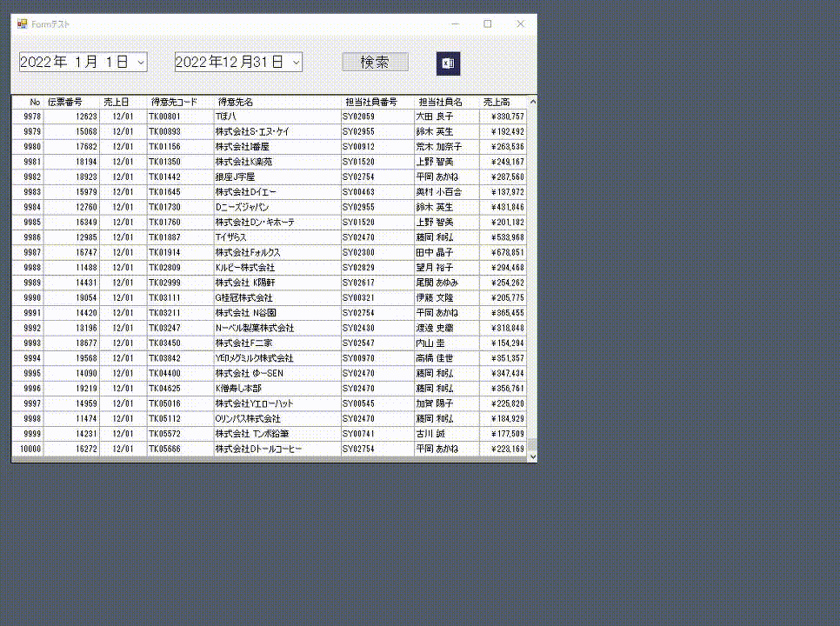Screen dimensions: 840x626
Task: Click the 得意先名 column header
Action: [235, 101]
